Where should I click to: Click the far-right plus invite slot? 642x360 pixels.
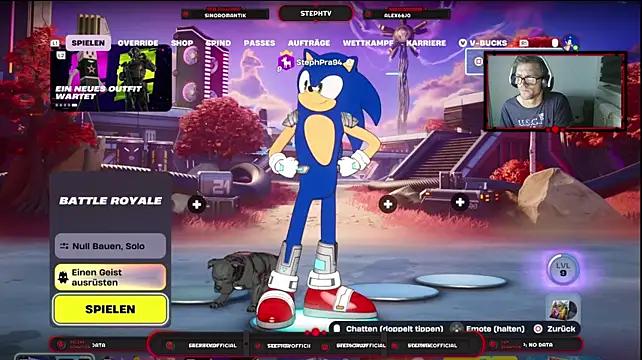[460, 202]
